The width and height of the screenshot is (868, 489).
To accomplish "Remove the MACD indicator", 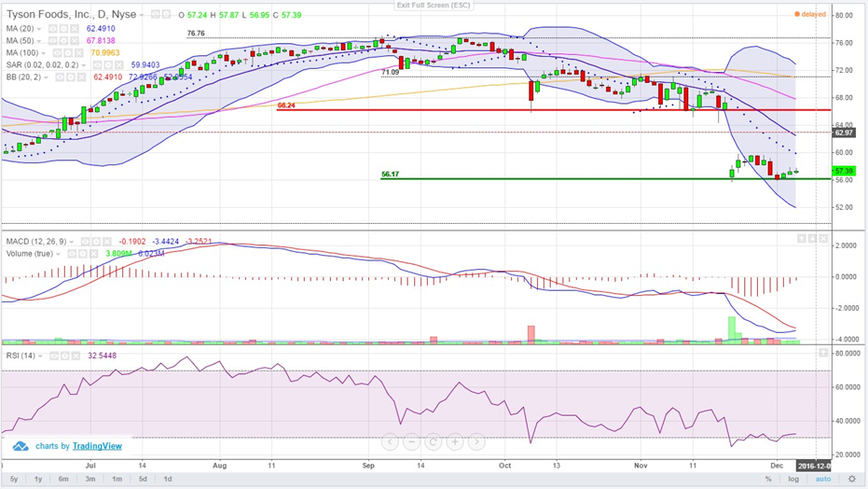I will [107, 242].
